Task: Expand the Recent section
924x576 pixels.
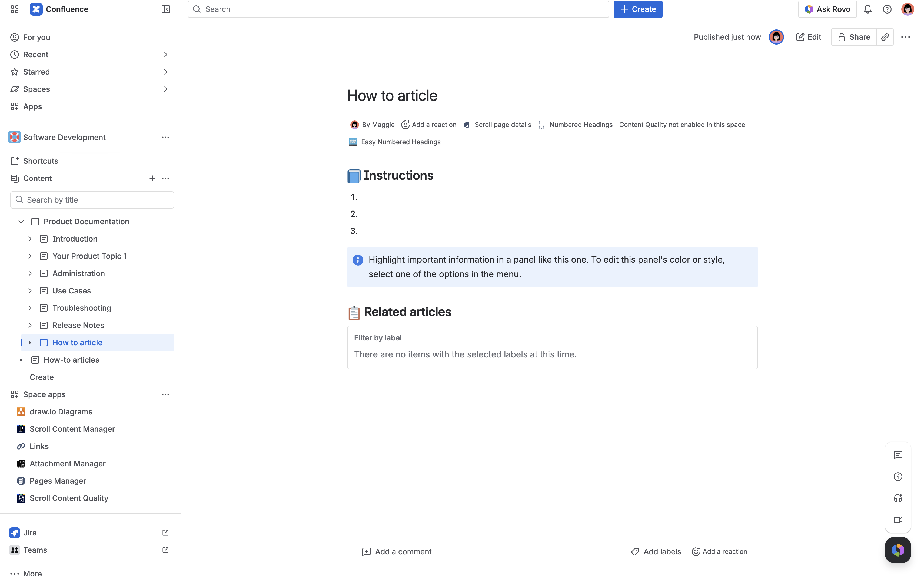Action: (165, 55)
